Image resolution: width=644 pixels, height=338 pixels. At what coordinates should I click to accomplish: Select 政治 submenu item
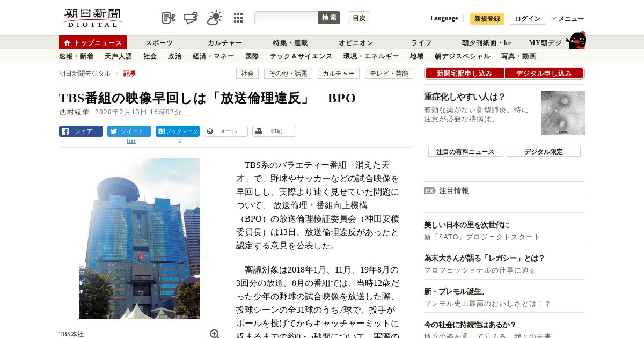174,56
